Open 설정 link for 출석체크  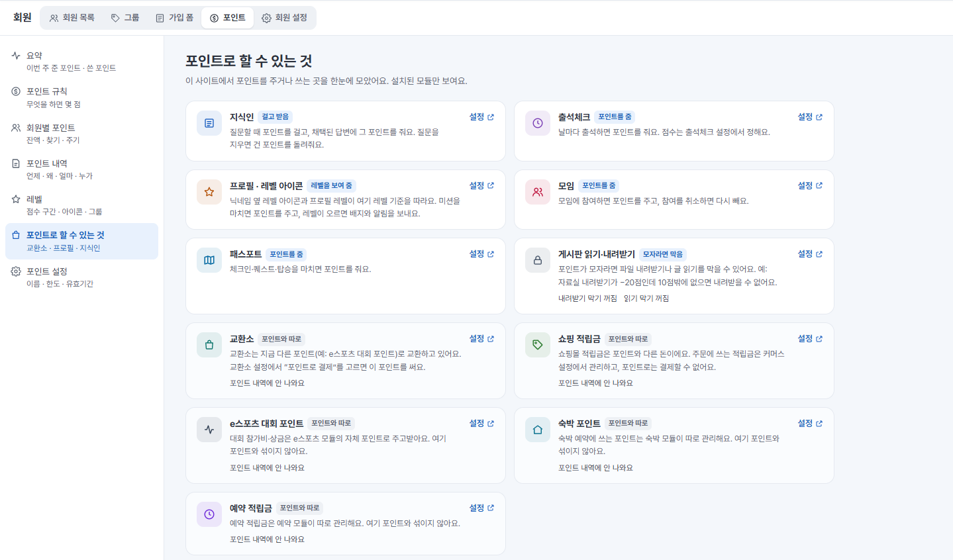(x=810, y=117)
